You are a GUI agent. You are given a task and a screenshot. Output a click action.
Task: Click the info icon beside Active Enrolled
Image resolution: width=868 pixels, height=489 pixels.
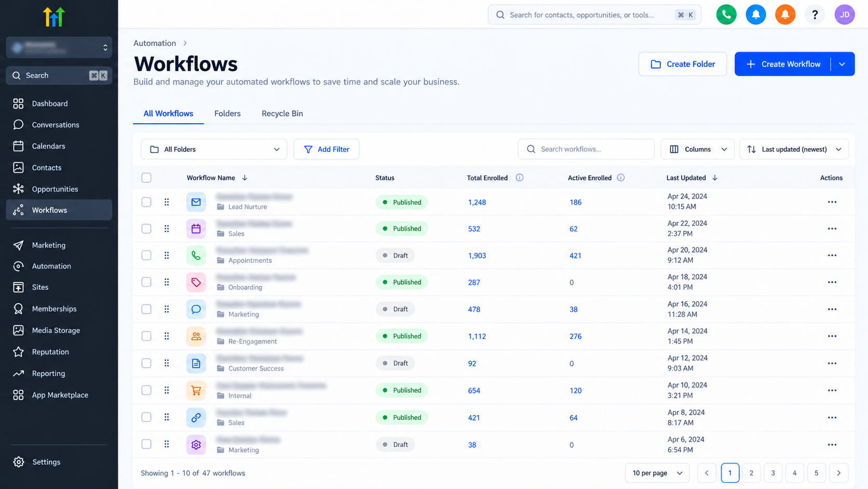click(621, 178)
